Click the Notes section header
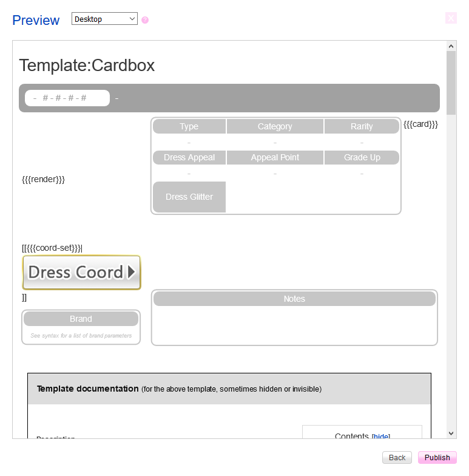The height and width of the screenshot is (476, 469). (x=294, y=299)
